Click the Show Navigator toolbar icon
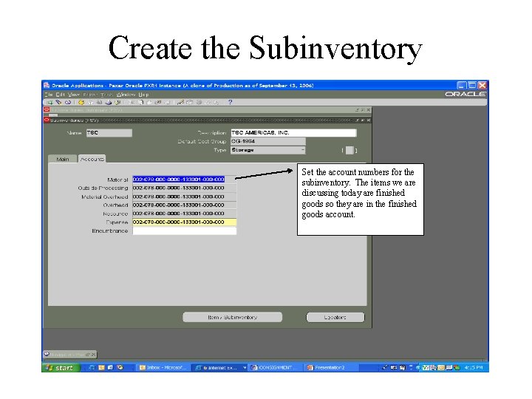This screenshot has width=532, height=399. 68,102
